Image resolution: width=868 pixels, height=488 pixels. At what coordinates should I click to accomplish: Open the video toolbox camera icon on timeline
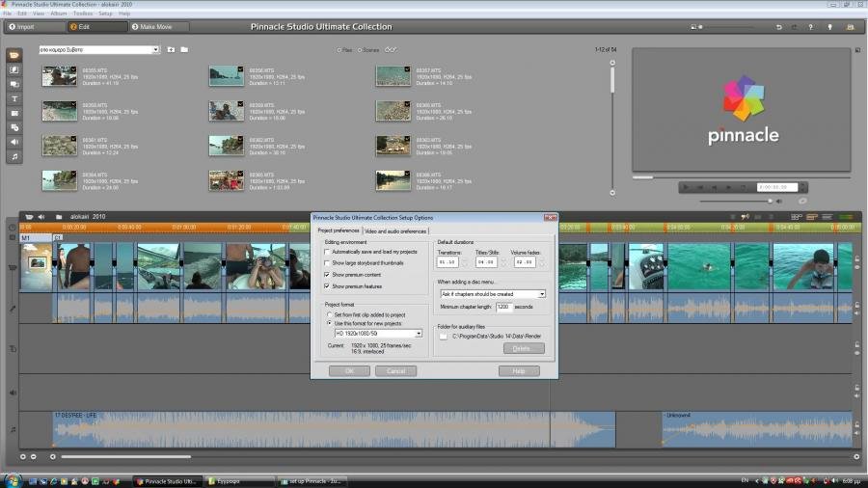coord(29,217)
